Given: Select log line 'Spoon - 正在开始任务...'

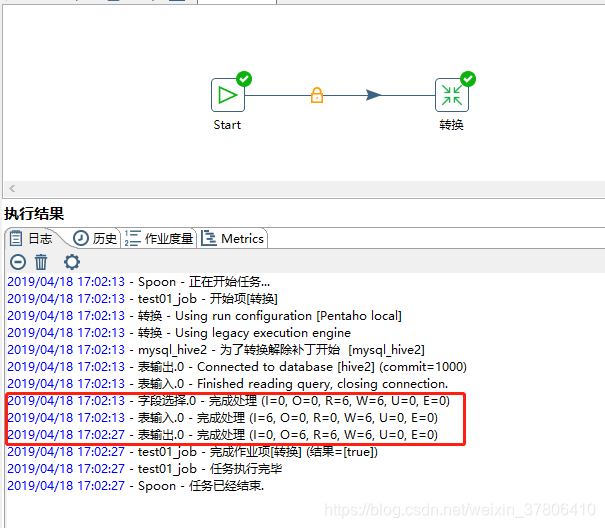Looking at the screenshot, I should [x=139, y=282].
